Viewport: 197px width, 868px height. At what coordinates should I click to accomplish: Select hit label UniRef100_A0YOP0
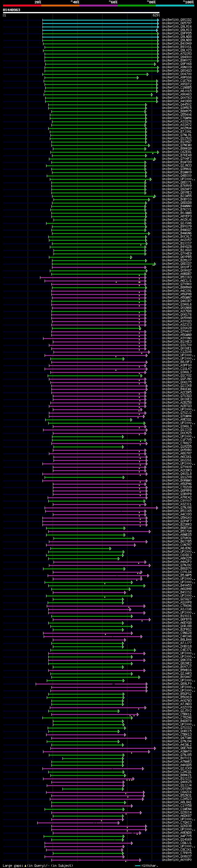click(177, 860)
